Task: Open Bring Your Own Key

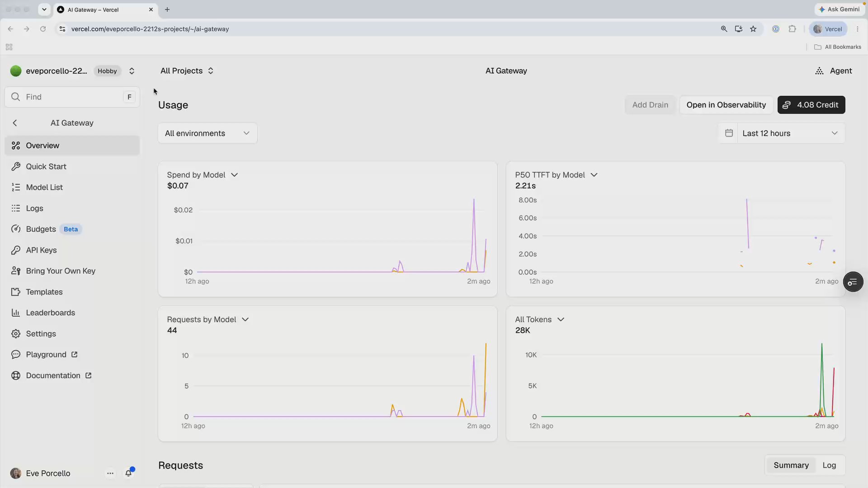Action: point(72,271)
